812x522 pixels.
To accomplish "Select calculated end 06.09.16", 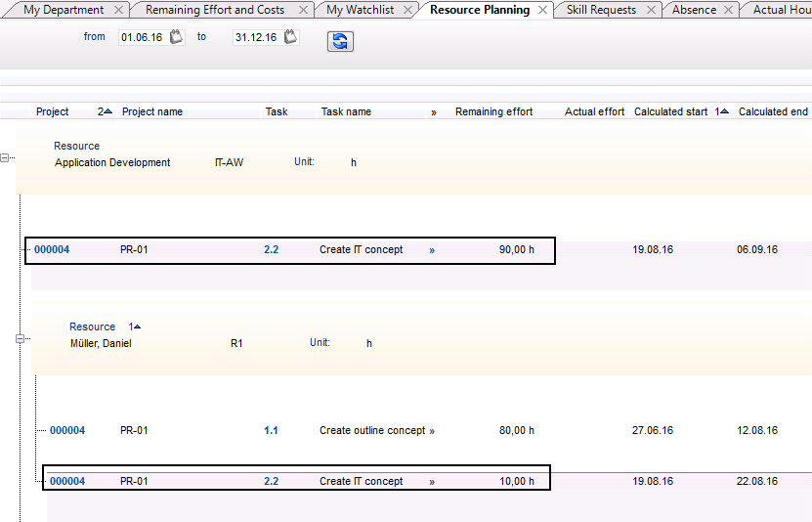I will [x=757, y=249].
